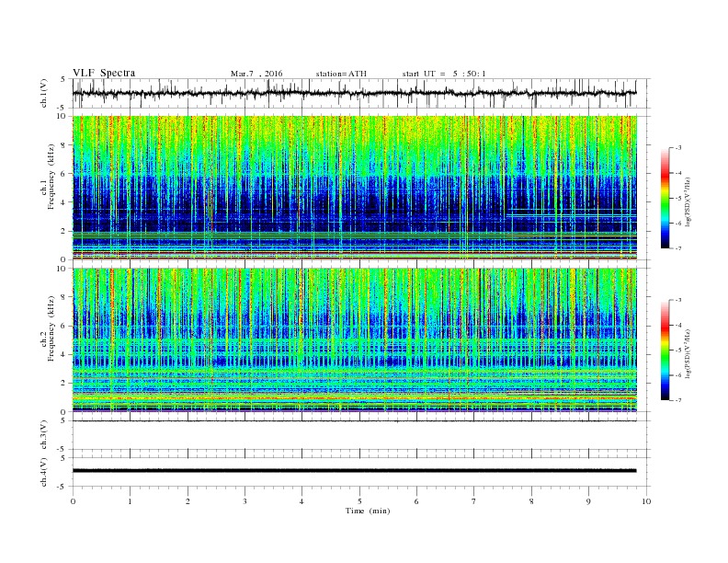Image resolution: width=728 pixels, height=563 pixels.
Task: Click the "start UT = 5 :50: 1" header text
Action: click(x=444, y=74)
